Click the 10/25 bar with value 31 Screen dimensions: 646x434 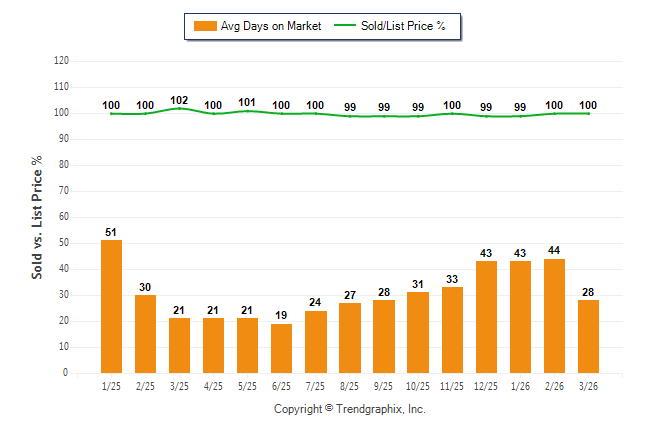[418, 332]
